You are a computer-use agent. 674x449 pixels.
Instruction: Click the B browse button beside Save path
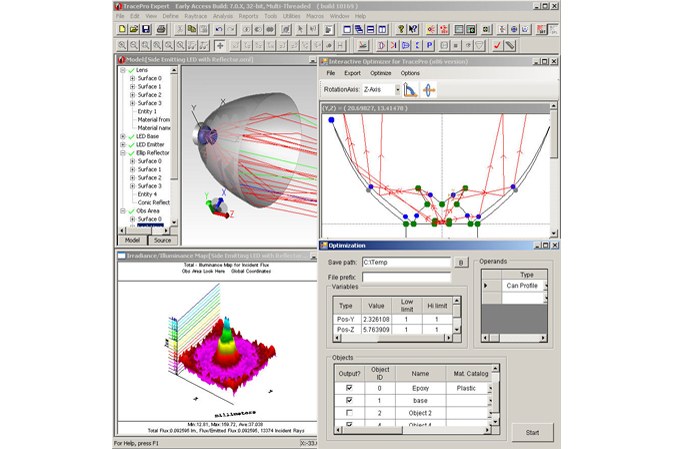pos(461,262)
